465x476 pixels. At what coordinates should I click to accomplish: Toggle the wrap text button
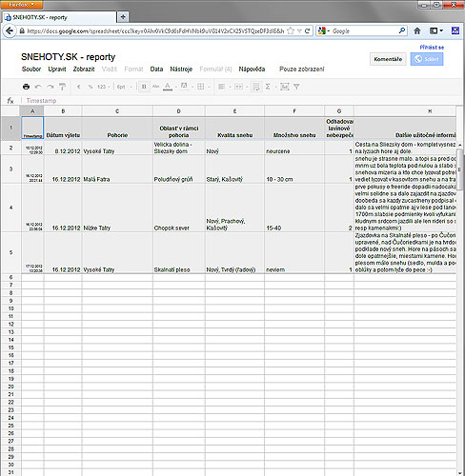click(255, 87)
